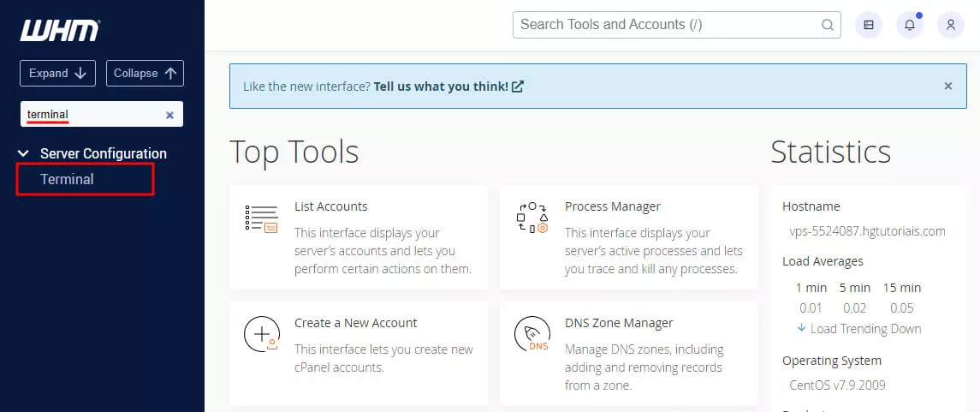
Task: Open the user account profile icon
Action: click(951, 25)
